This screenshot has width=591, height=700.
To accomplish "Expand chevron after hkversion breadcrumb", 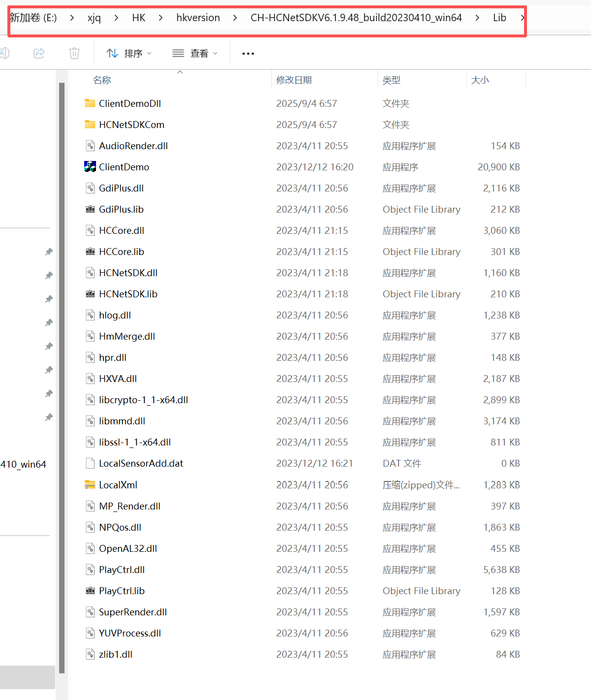I will (235, 18).
